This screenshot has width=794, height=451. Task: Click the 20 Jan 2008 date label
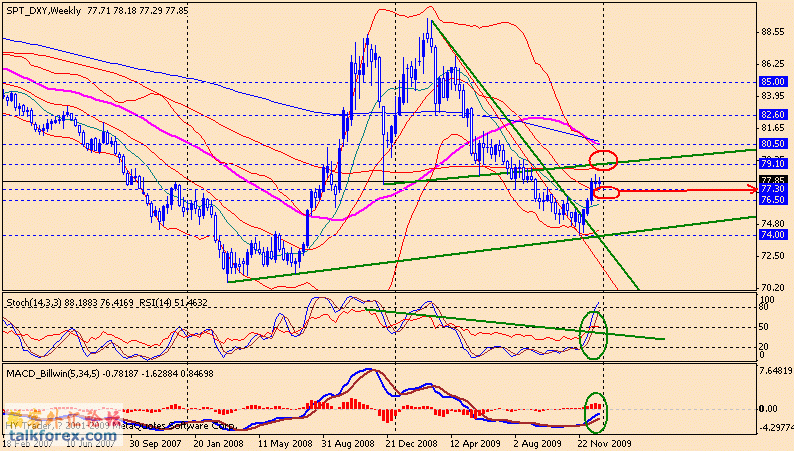tap(218, 443)
